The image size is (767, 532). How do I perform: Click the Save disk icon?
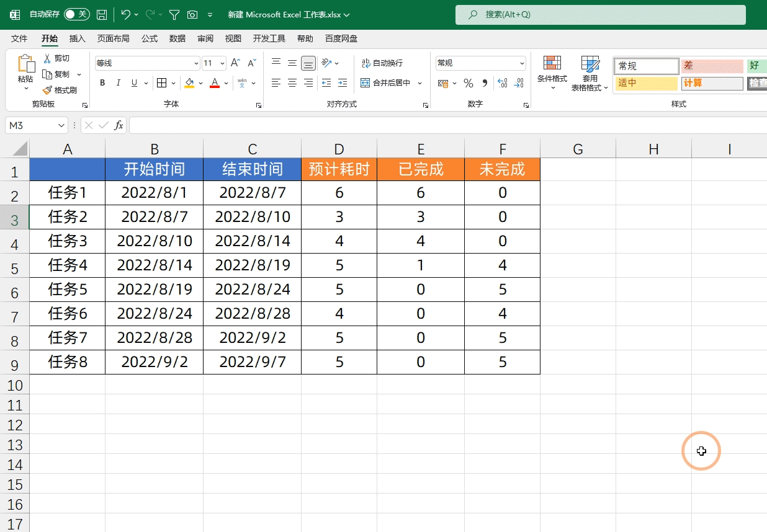102,14
